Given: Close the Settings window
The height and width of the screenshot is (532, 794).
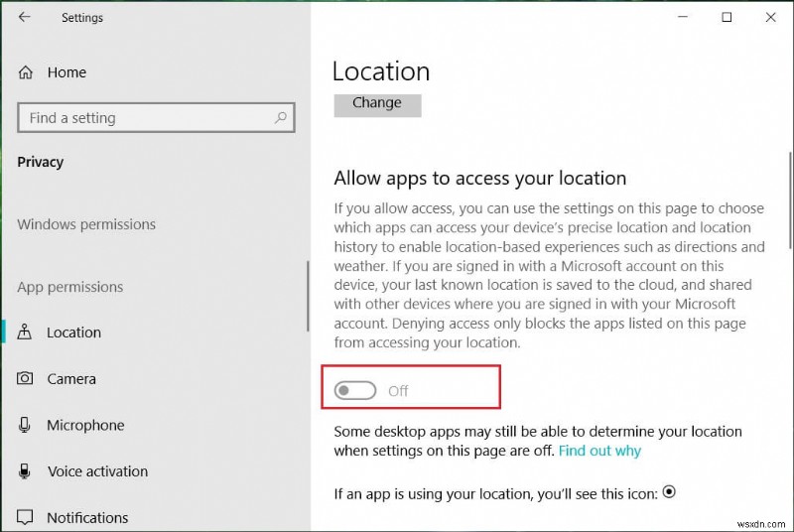Looking at the screenshot, I should [771, 17].
